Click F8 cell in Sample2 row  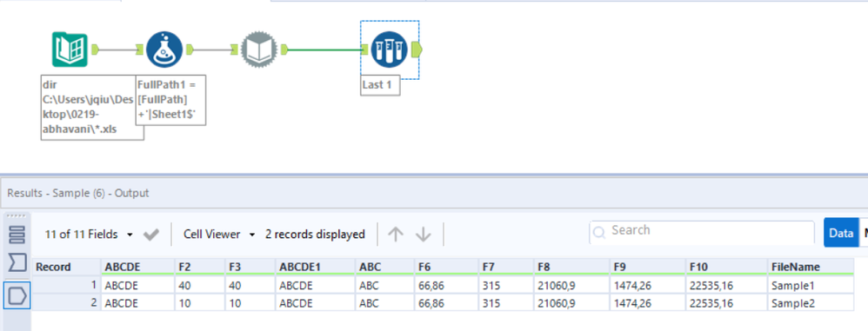click(571, 303)
